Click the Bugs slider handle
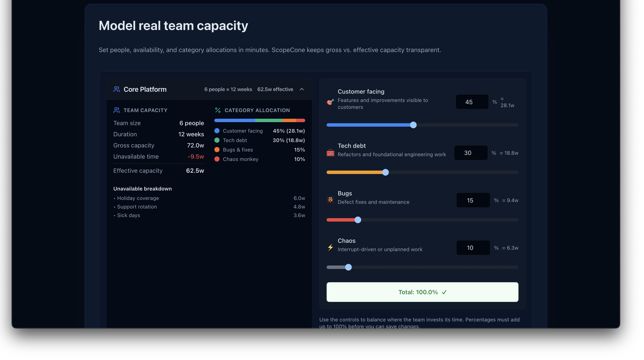This screenshot has width=644, height=360. [358, 220]
